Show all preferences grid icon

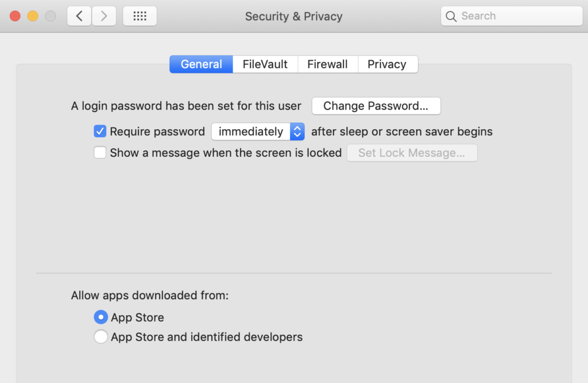coord(140,16)
